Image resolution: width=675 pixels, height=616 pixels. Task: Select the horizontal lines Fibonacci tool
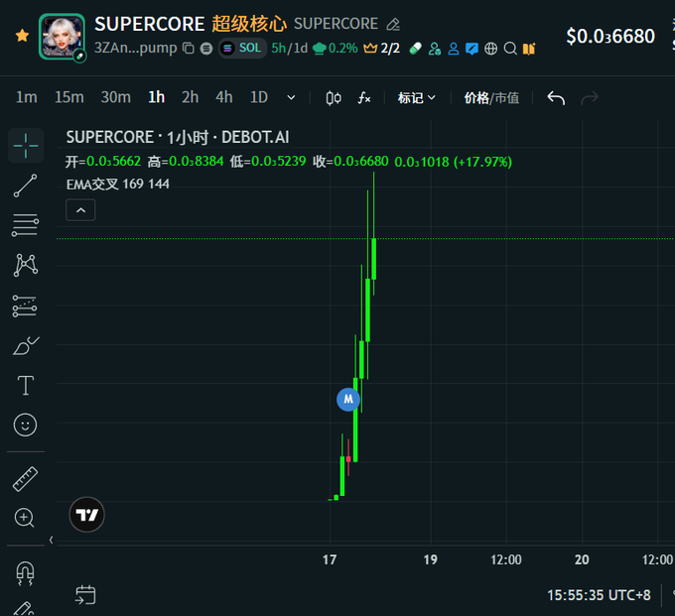point(25,225)
